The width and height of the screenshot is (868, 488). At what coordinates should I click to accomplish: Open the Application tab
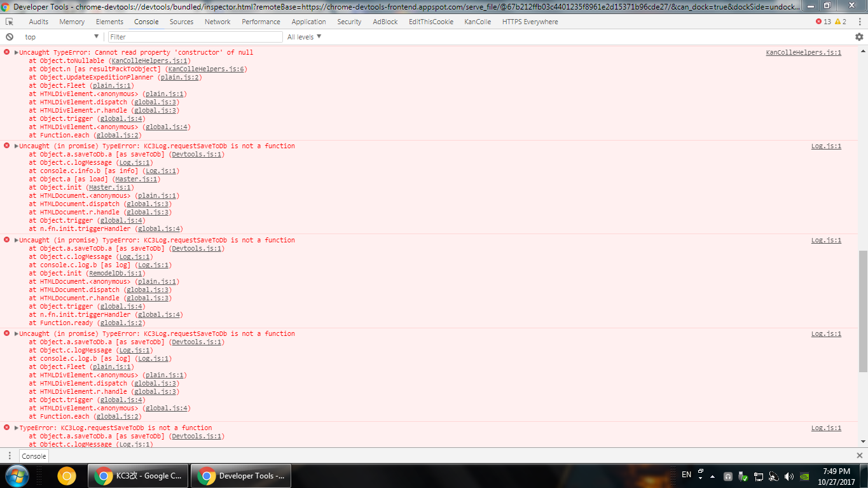coord(308,21)
